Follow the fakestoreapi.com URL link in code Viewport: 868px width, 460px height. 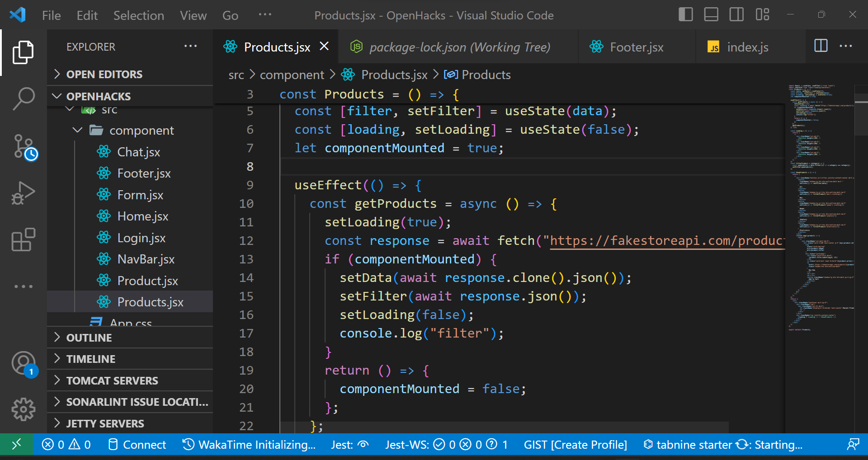click(667, 240)
